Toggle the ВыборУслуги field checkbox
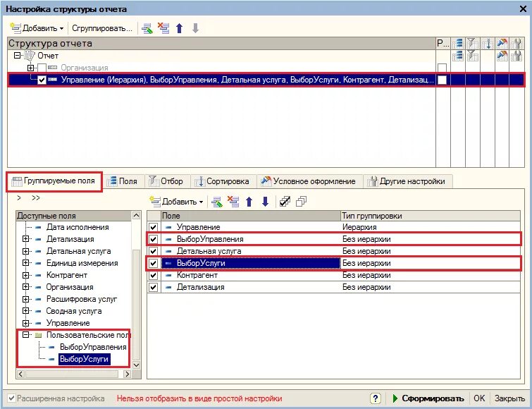Viewport: 532px width, 409px height. [154, 263]
